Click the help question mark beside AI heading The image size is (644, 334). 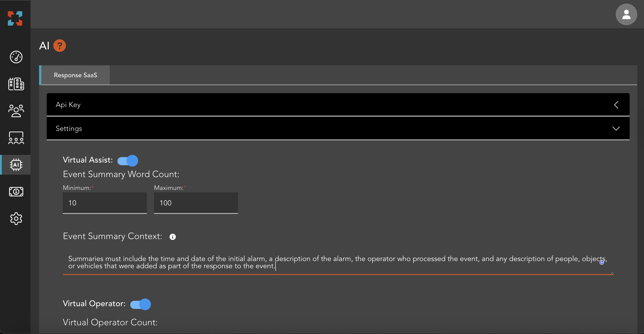[60, 46]
